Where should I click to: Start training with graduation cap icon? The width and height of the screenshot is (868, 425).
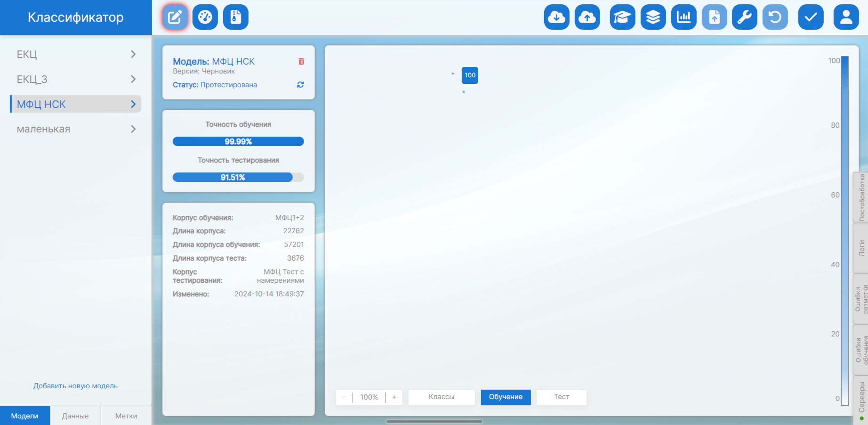622,17
